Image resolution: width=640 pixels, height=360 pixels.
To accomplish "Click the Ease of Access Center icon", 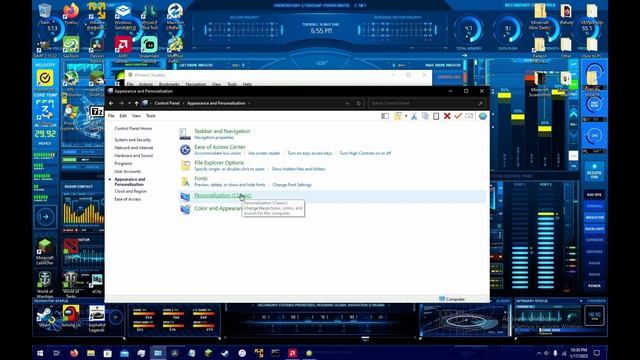I will click(185, 149).
